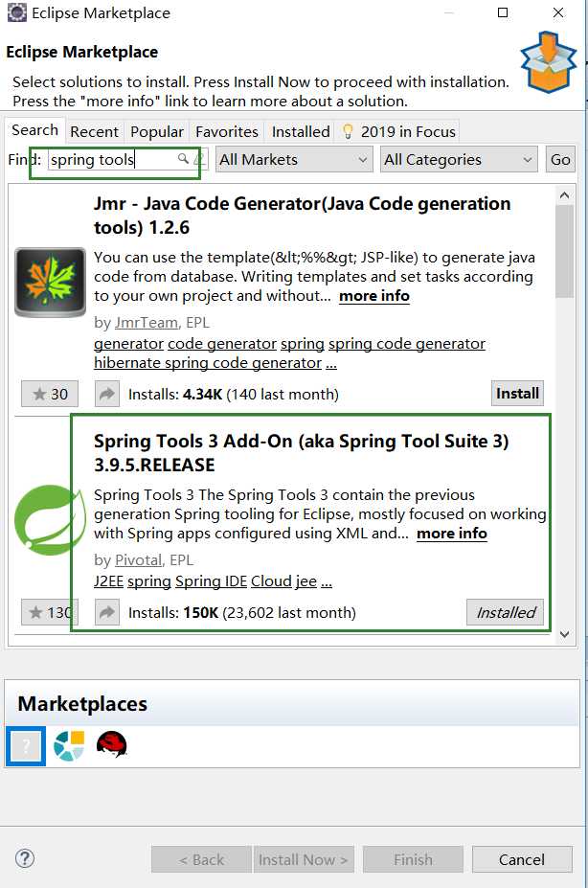
Task: Click the Jmr maple leaf plugin icon
Action: click(50, 282)
